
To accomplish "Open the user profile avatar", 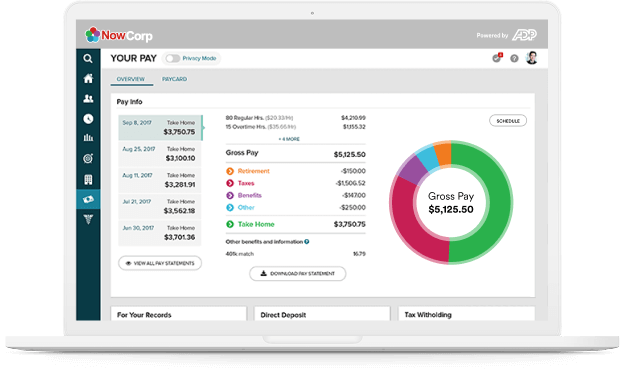I will coord(532,58).
